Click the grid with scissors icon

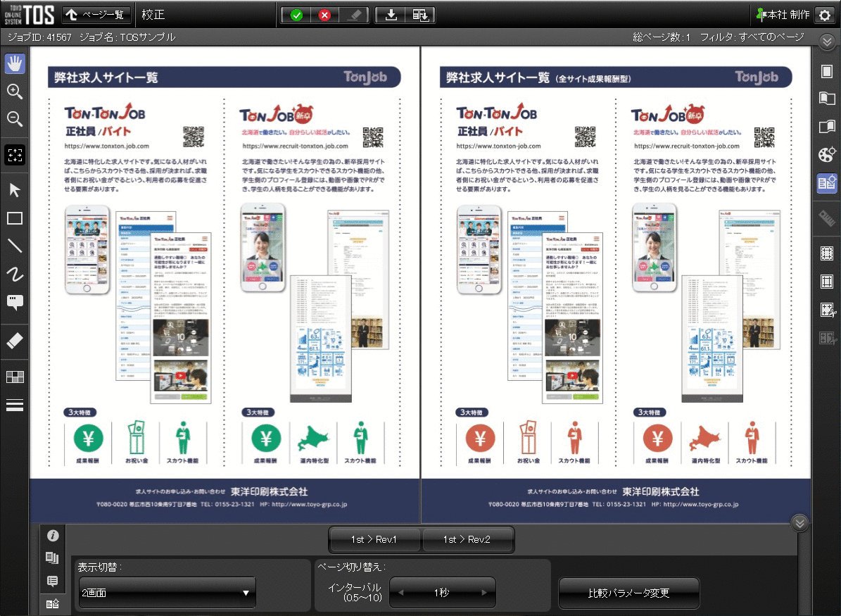(x=827, y=310)
